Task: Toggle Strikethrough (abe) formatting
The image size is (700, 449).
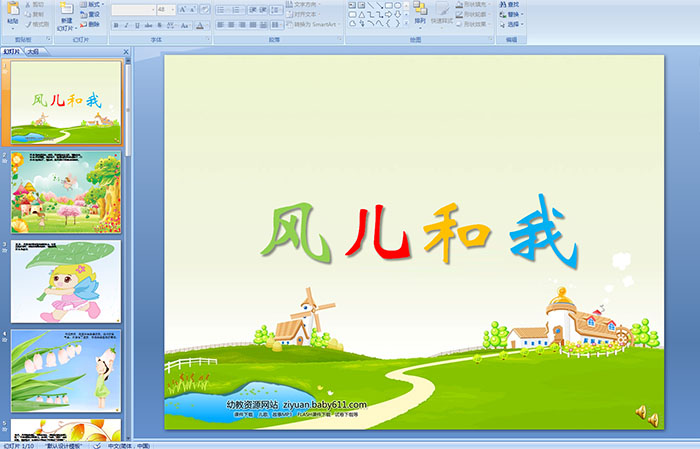Action: [148, 25]
